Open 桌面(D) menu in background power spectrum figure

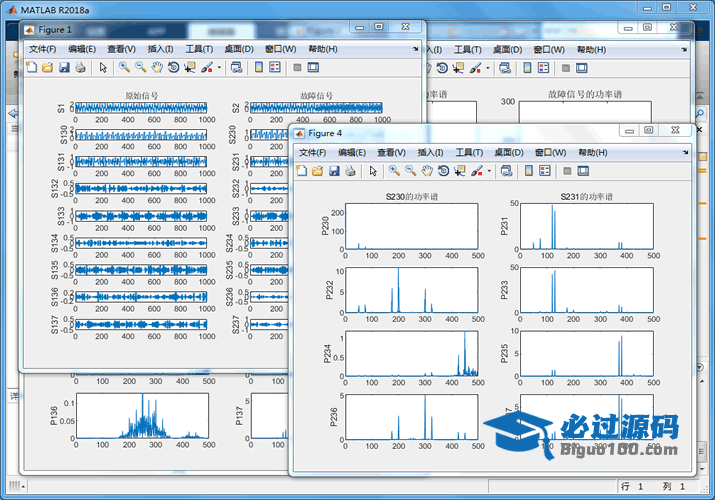[508, 50]
